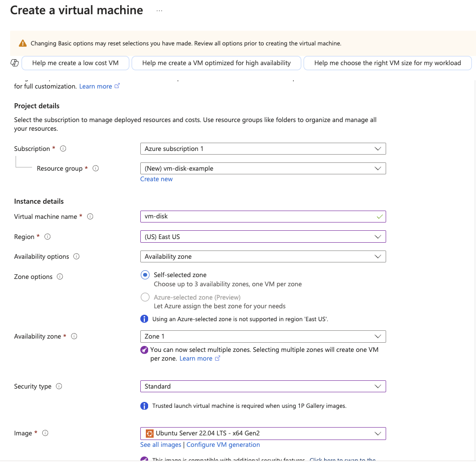Click the Project details heading
The height and width of the screenshot is (462, 476).
pyautogui.click(x=37, y=106)
